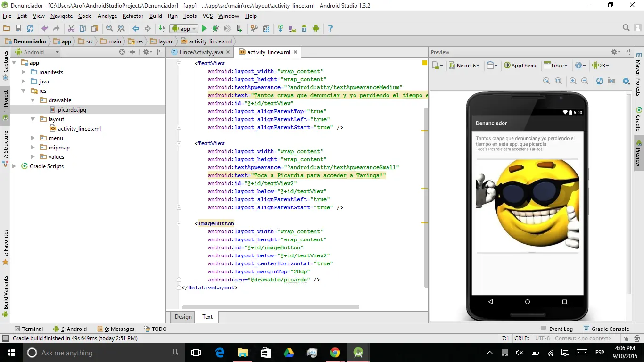The height and width of the screenshot is (362, 644).
Task: Choose the AppTheme button in Preview
Action: 520,66
